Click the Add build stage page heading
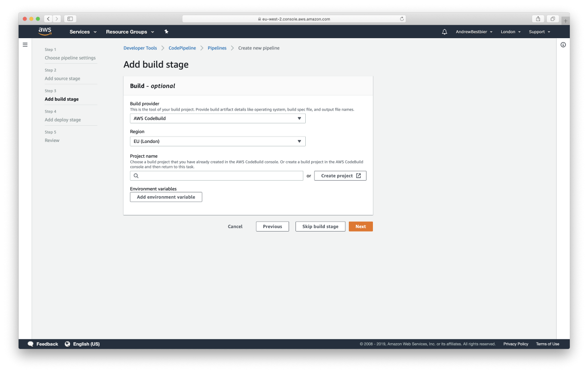This screenshot has height=373, width=588. pos(156,65)
